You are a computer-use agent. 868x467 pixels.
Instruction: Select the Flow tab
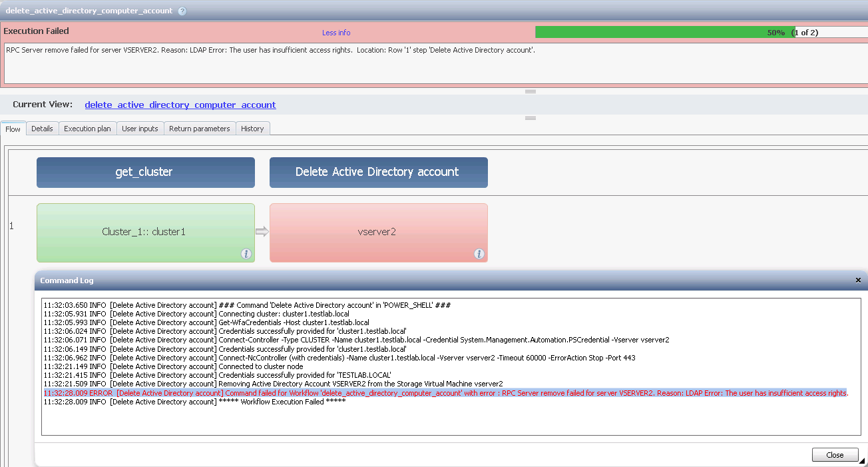(x=13, y=129)
